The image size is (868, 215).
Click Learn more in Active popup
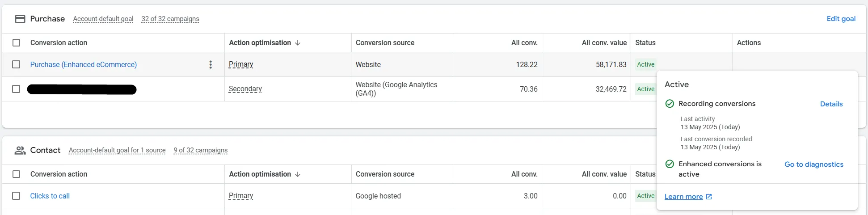point(684,197)
